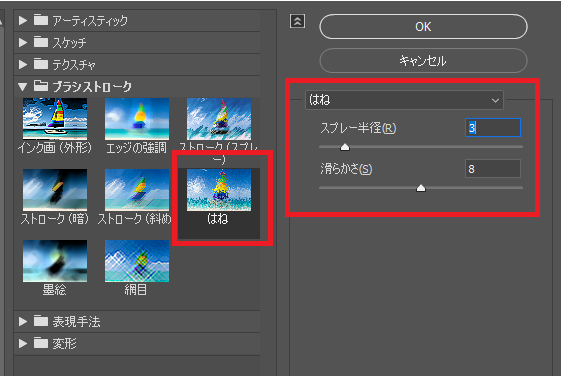This screenshot has width=561, height=376.
Task: Select the ストローク (暗) filter thumbnail
Action: click(55, 190)
